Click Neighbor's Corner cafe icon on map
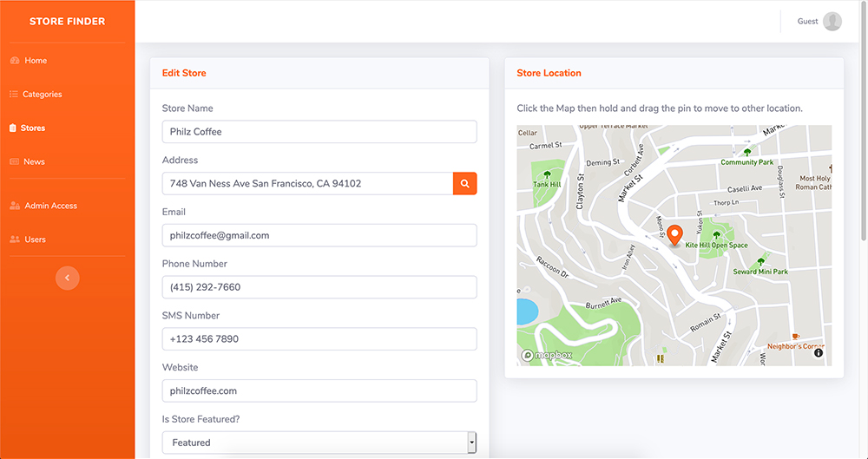868x459 pixels. point(795,336)
